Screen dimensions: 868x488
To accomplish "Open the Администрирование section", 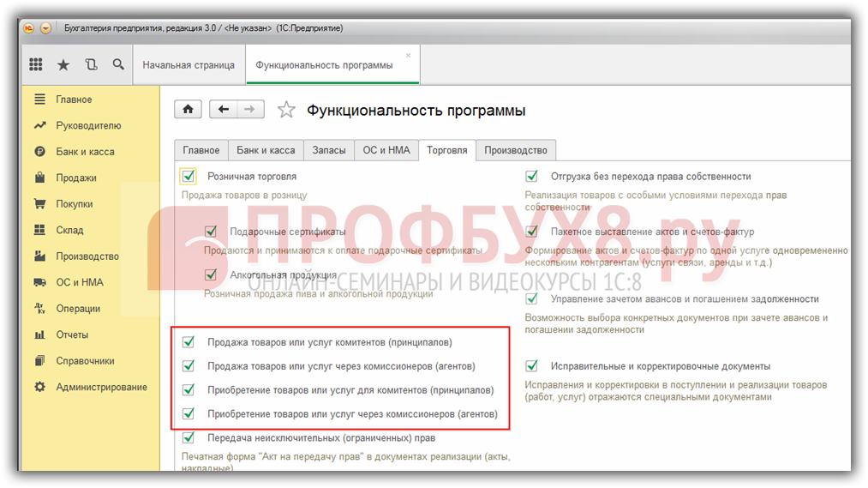I will pyautogui.click(x=101, y=388).
